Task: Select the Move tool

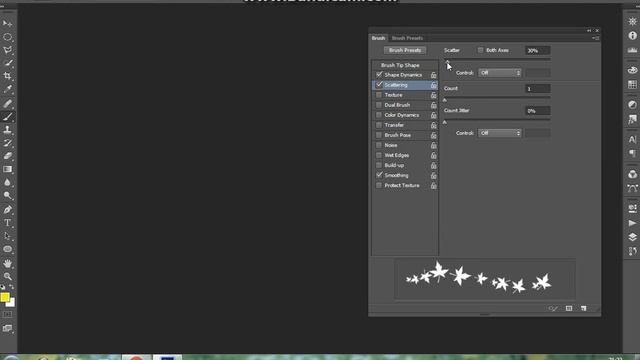Action: tap(7, 24)
